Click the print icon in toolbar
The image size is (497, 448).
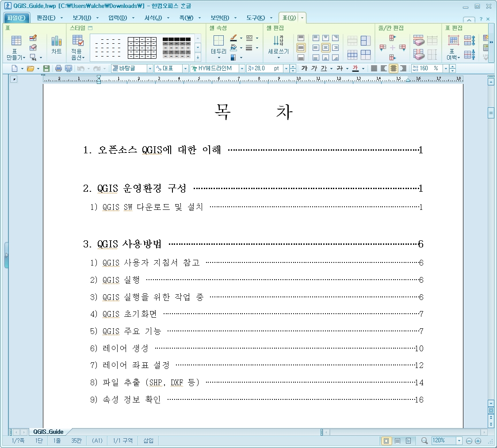pos(58,68)
